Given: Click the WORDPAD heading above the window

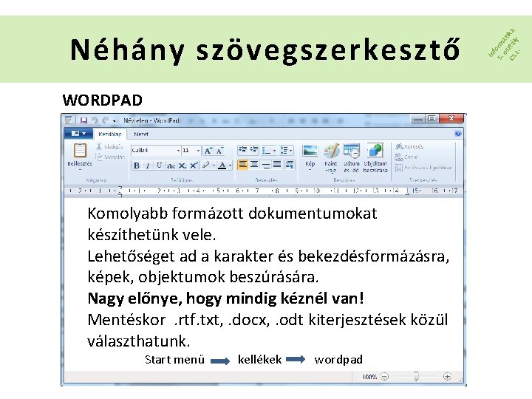Looking at the screenshot, I should (102, 100).
